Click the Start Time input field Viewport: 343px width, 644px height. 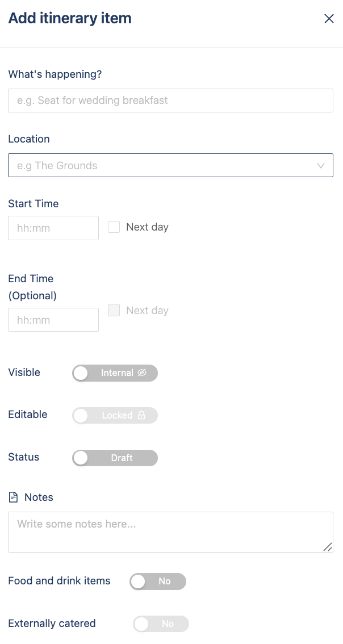pyautogui.click(x=53, y=228)
